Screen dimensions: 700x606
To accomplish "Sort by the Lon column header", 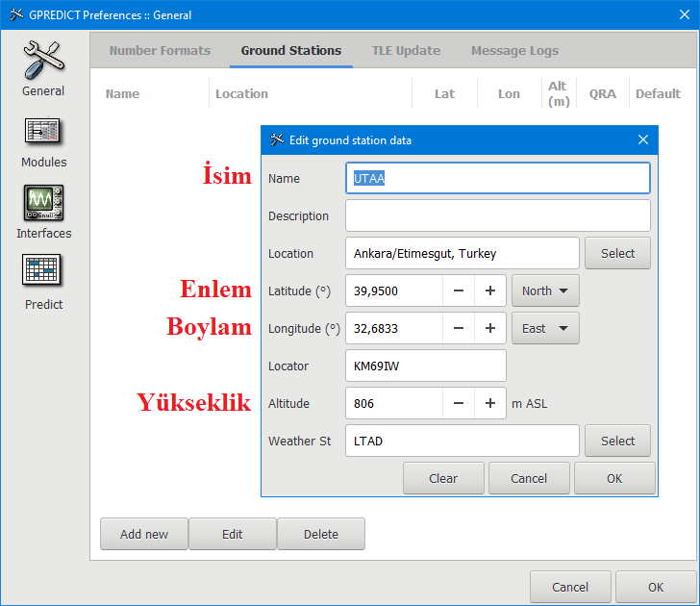I will (x=509, y=93).
